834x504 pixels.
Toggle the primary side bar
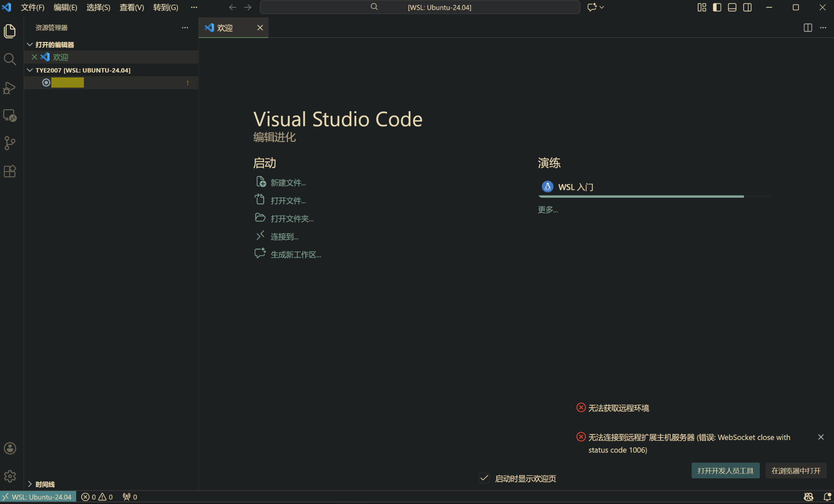point(717,7)
